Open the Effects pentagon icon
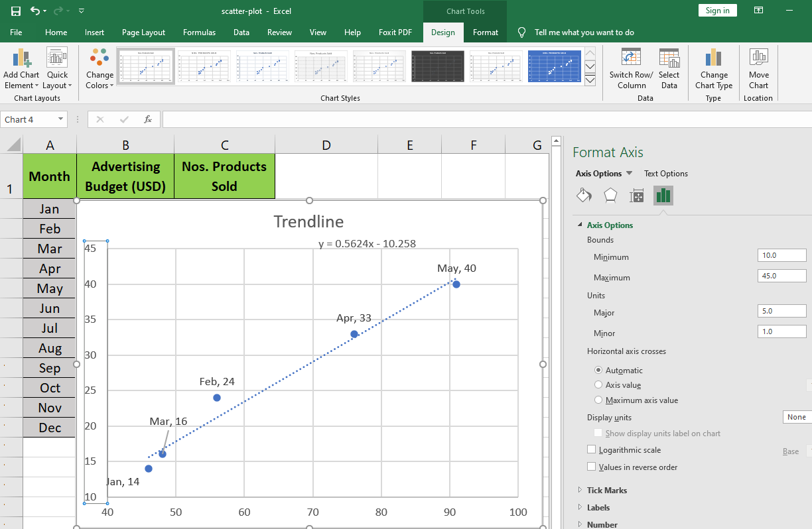 [x=610, y=196]
